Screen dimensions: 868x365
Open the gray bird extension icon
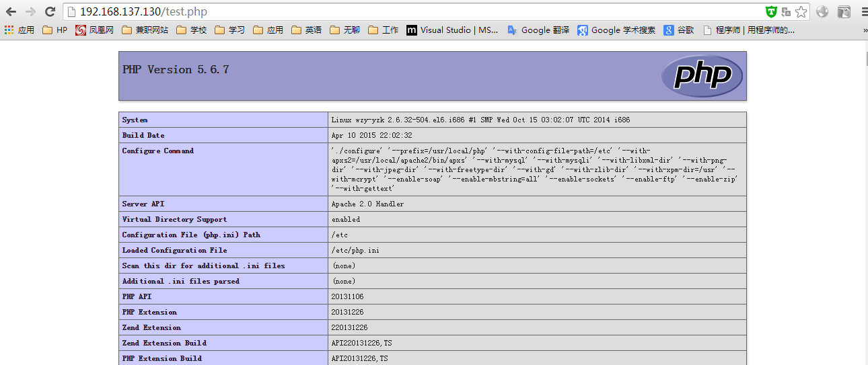click(844, 11)
